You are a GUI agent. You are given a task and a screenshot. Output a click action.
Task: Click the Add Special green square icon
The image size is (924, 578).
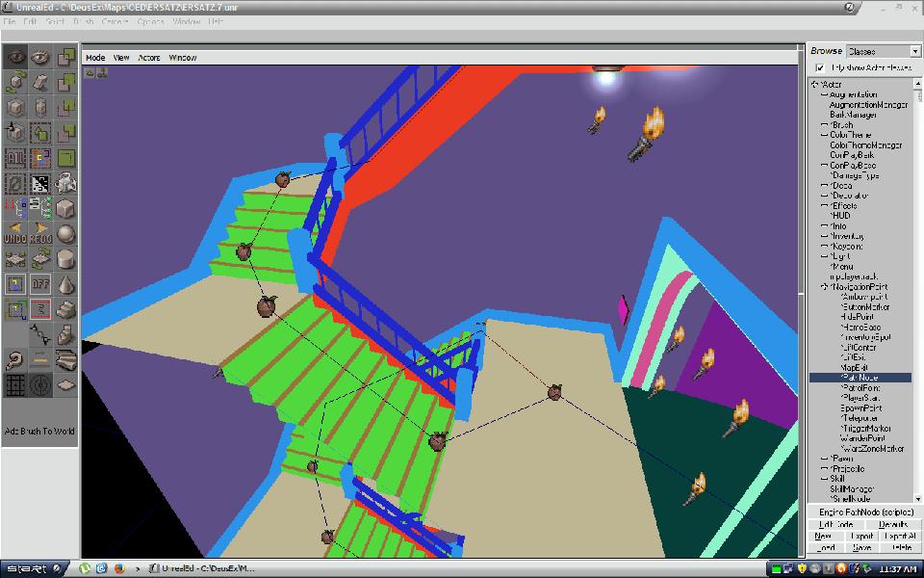point(65,158)
